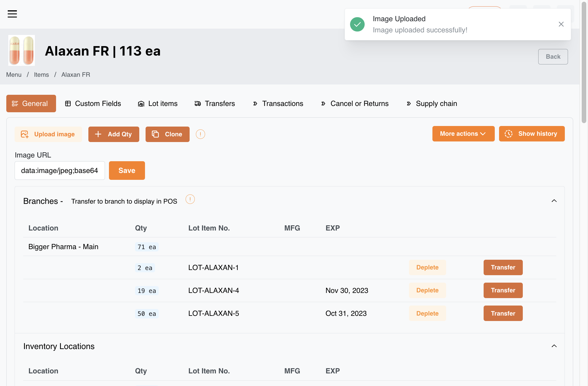Click the Nov 30, 2023 expiry date
Image resolution: width=588 pixels, height=386 pixels.
[347, 291]
